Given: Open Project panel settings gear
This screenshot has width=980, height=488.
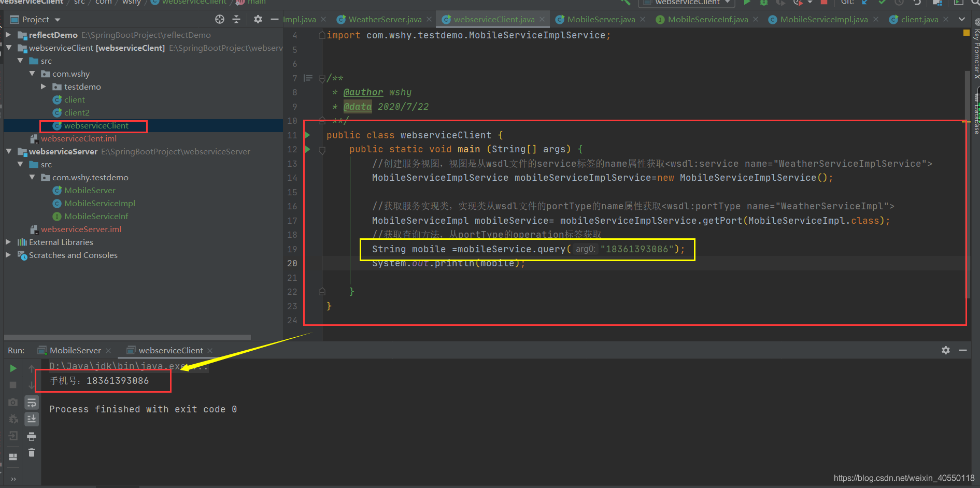Looking at the screenshot, I should click(x=258, y=19).
